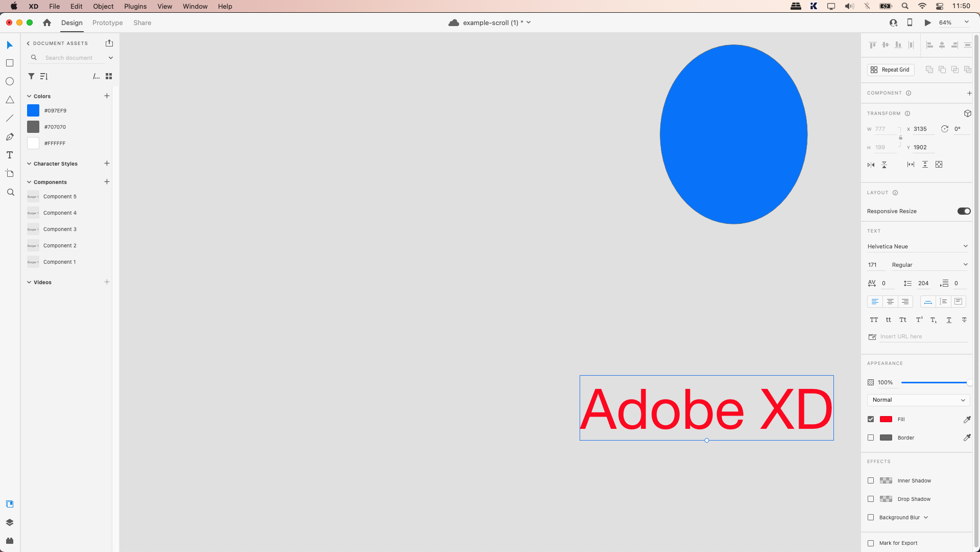Open the Zoom tool

(9, 192)
